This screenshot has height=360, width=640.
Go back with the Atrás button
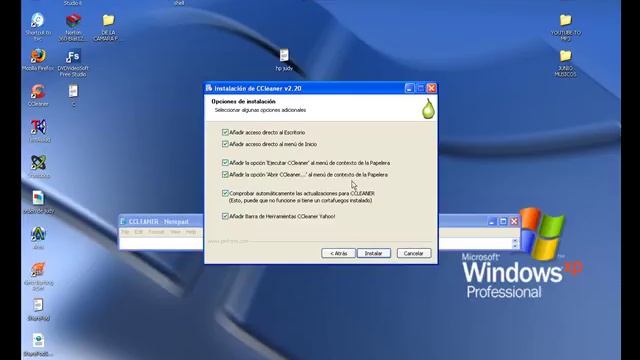[x=338, y=253]
